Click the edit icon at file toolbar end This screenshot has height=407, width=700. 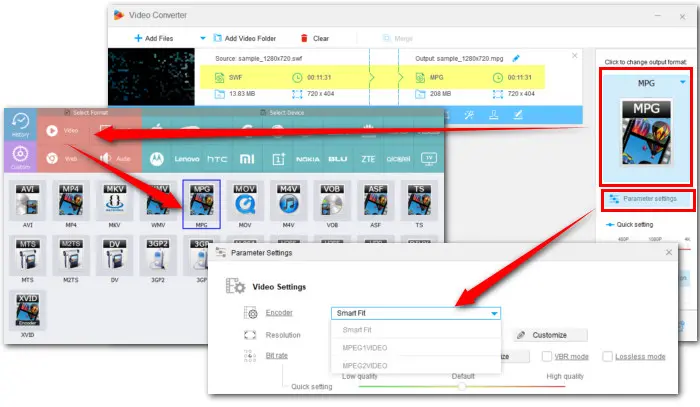[518, 115]
